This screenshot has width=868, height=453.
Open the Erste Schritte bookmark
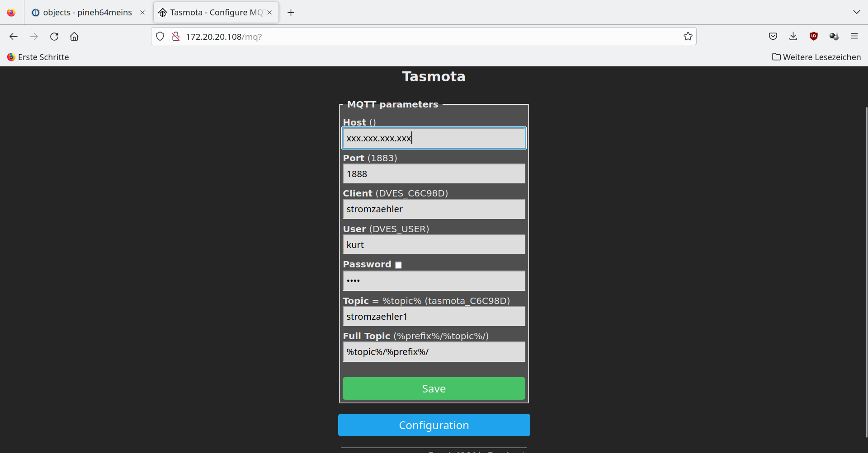click(38, 57)
